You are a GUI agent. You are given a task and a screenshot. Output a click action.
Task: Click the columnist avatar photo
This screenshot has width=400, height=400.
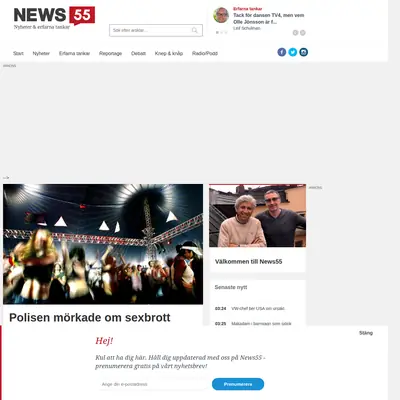pyautogui.click(x=221, y=15)
